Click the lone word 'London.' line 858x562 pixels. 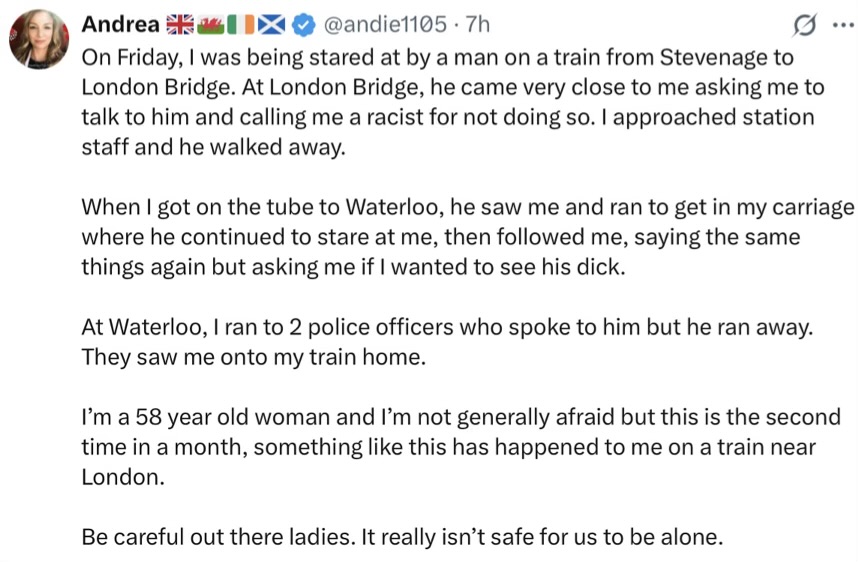click(120, 477)
